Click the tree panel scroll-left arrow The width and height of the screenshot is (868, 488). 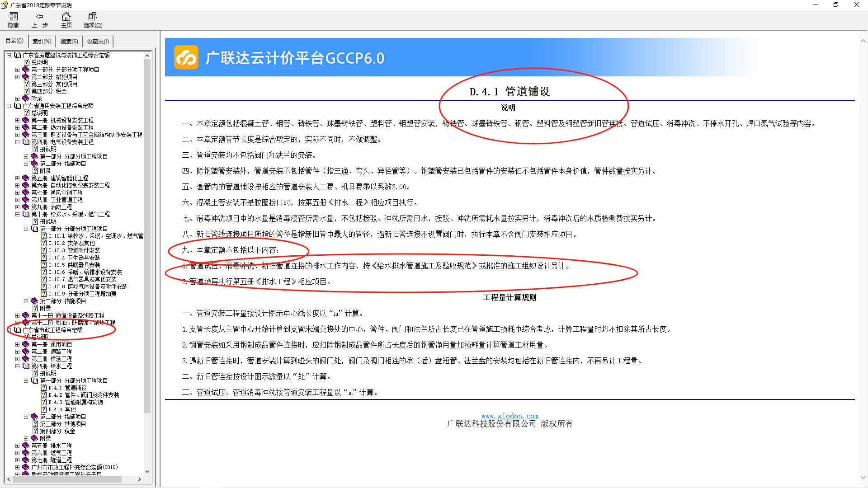(9, 479)
